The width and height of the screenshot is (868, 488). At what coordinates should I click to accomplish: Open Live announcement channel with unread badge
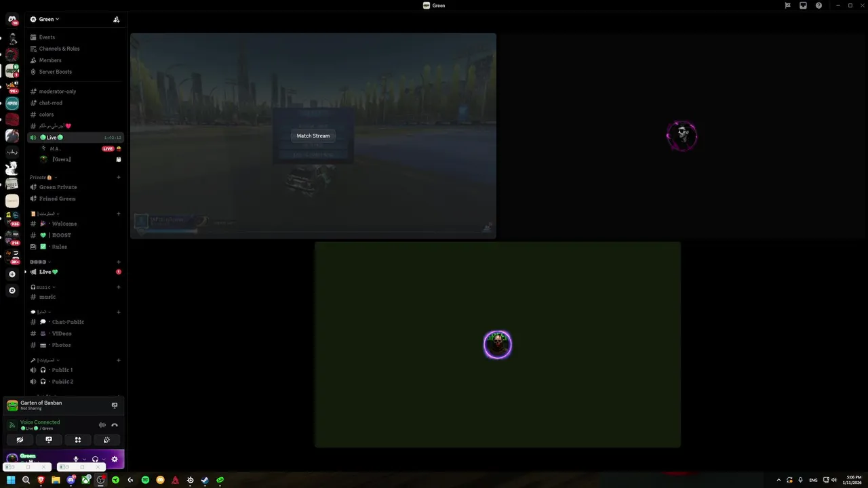click(75, 272)
